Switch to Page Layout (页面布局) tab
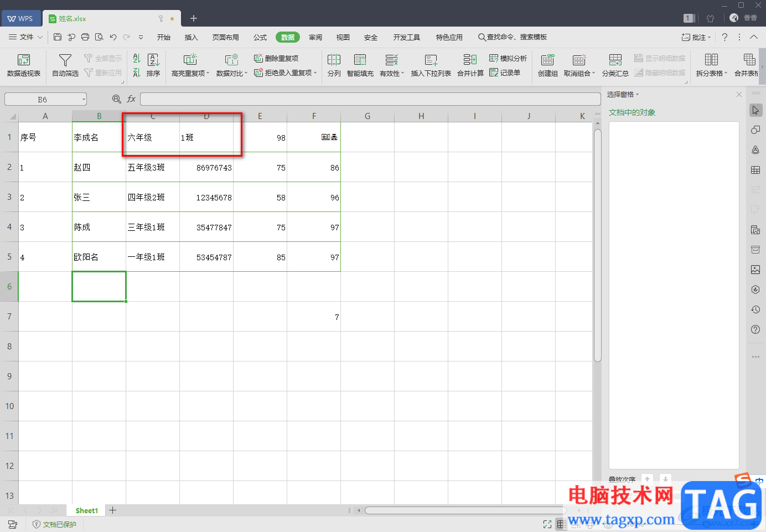The image size is (766, 532). pyautogui.click(x=226, y=37)
